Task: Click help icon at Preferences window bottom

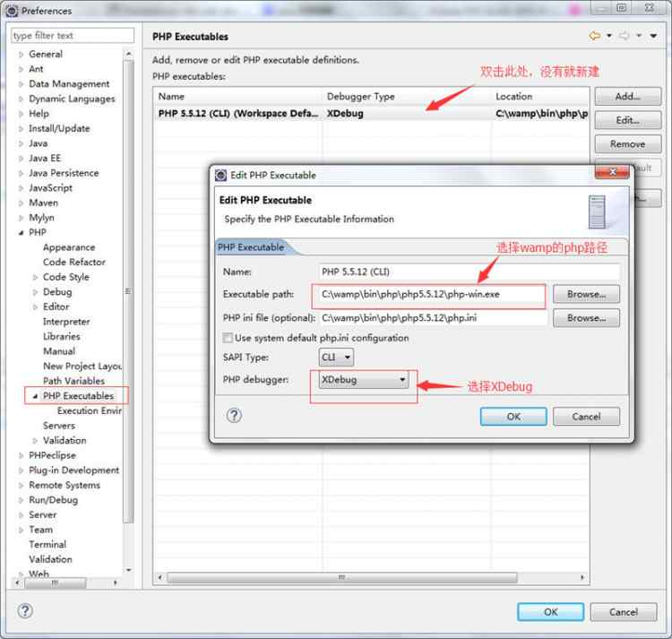Action: click(25, 610)
